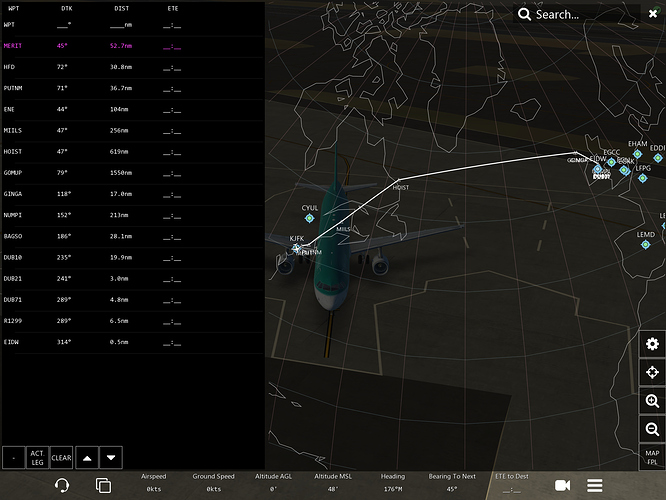Select the BAGSO waypoint row
Screen dimensions: 666x500
(x=133, y=236)
